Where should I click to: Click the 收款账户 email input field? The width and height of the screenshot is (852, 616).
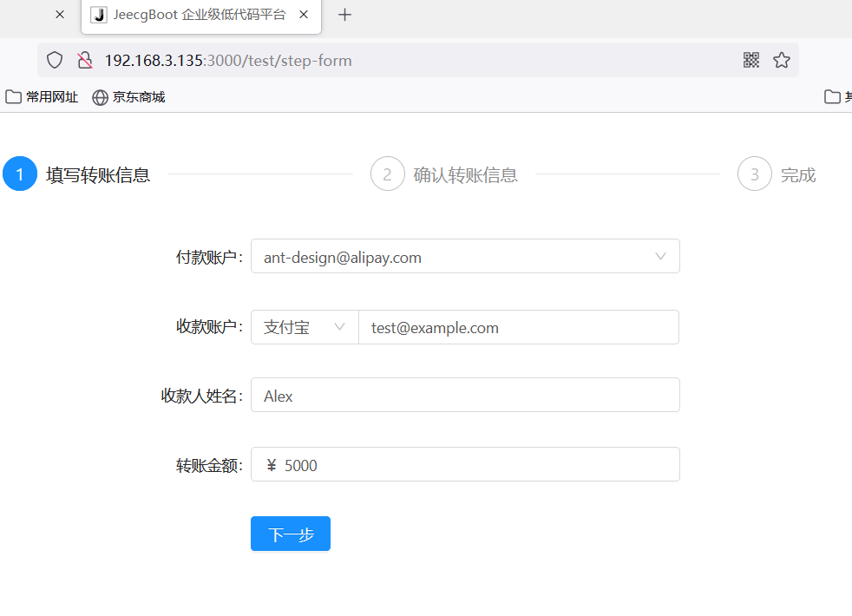pos(518,327)
